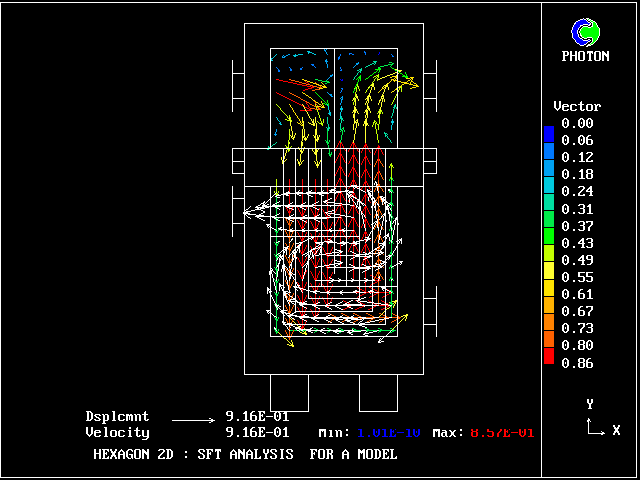Click the 0.00 legend value
This screenshot has width=640, height=480.
point(577,123)
